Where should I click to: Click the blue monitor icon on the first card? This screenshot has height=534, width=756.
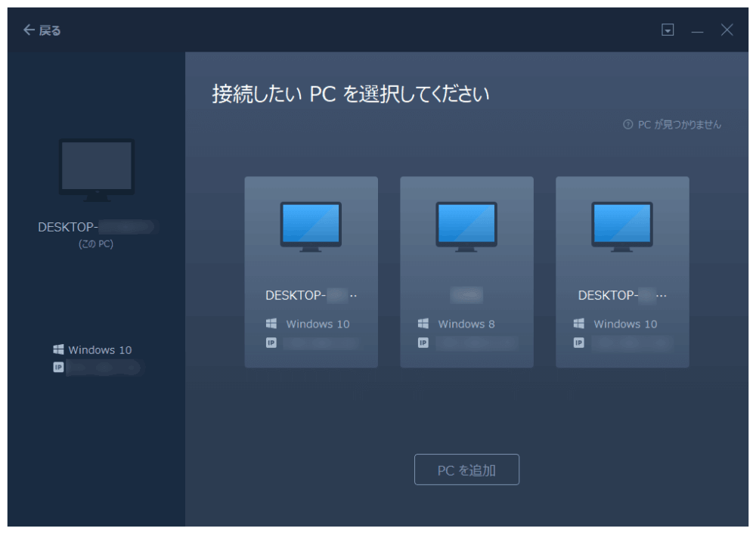coord(310,225)
